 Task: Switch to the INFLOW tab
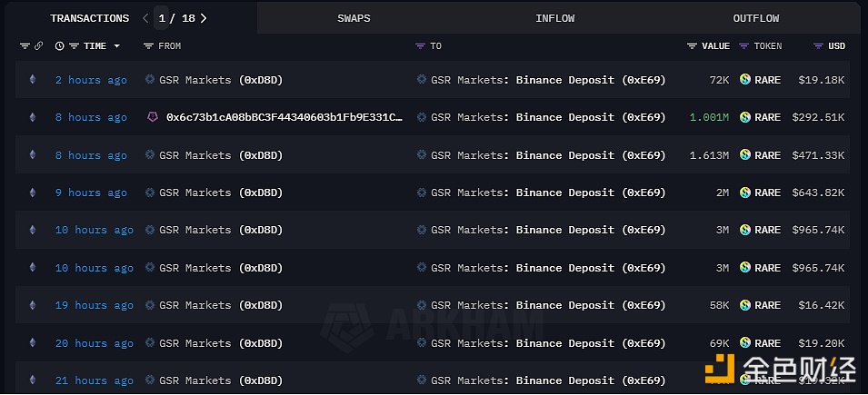(554, 18)
